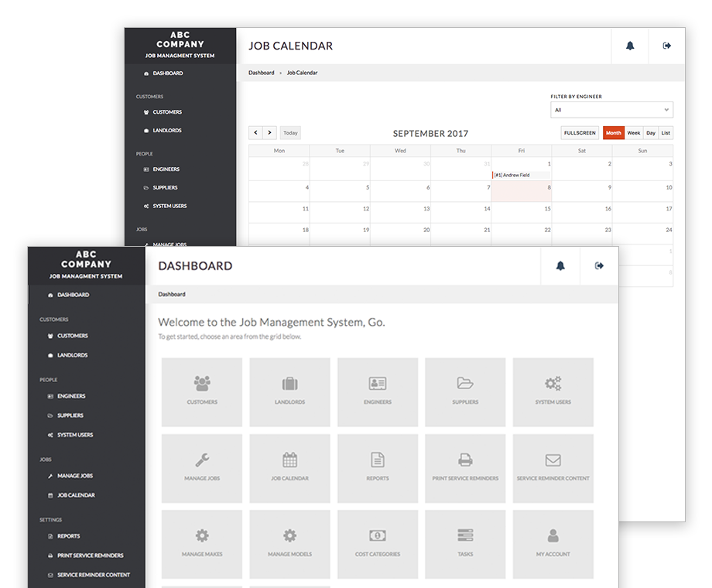Open the Filter by Engineer dropdown
Screen dimensions: 712x588
(x=611, y=110)
